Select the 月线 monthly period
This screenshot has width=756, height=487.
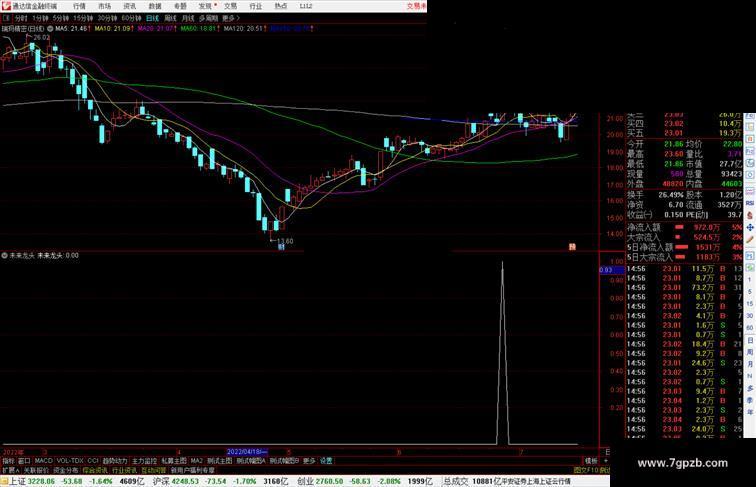click(188, 18)
